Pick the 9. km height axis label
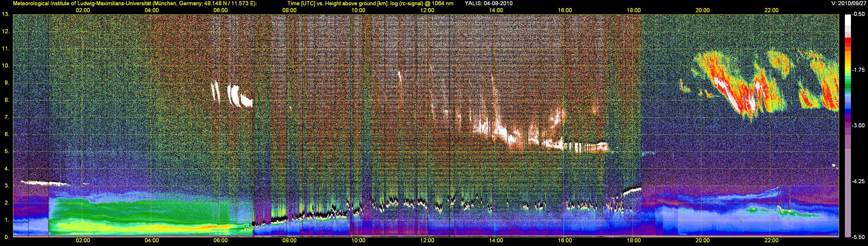This screenshot has height=246, width=868. click(x=7, y=83)
